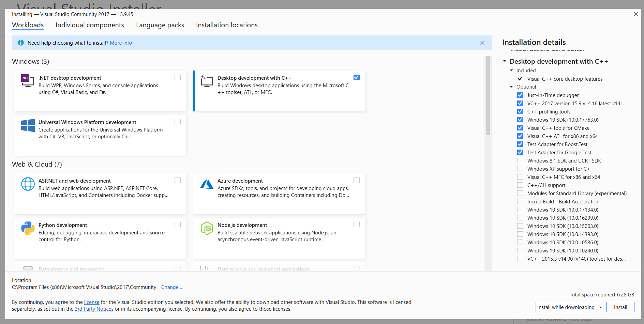
Task: Click the Visual C++ core desktop features item
Action: coord(565,79)
